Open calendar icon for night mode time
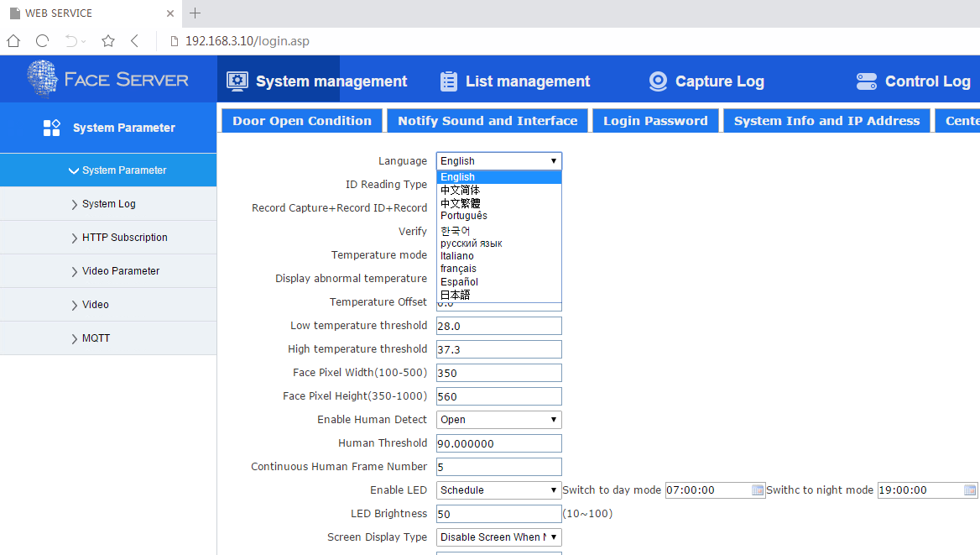The height and width of the screenshot is (555, 980). [x=970, y=490]
